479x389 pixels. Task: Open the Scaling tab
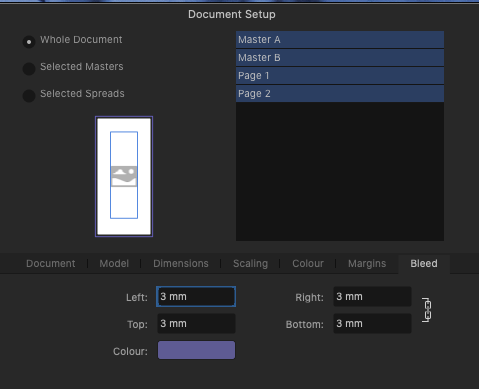point(250,264)
